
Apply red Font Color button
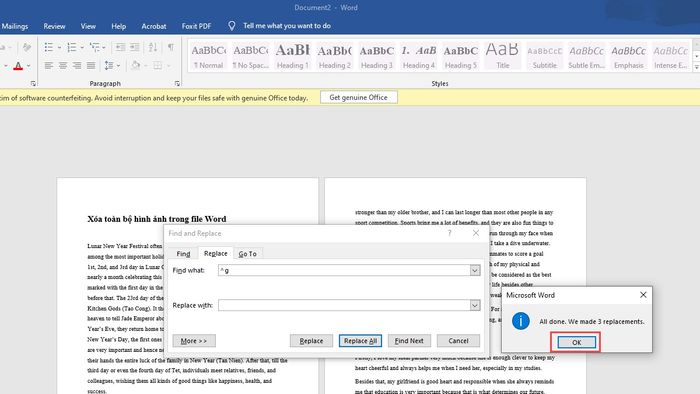(18, 66)
